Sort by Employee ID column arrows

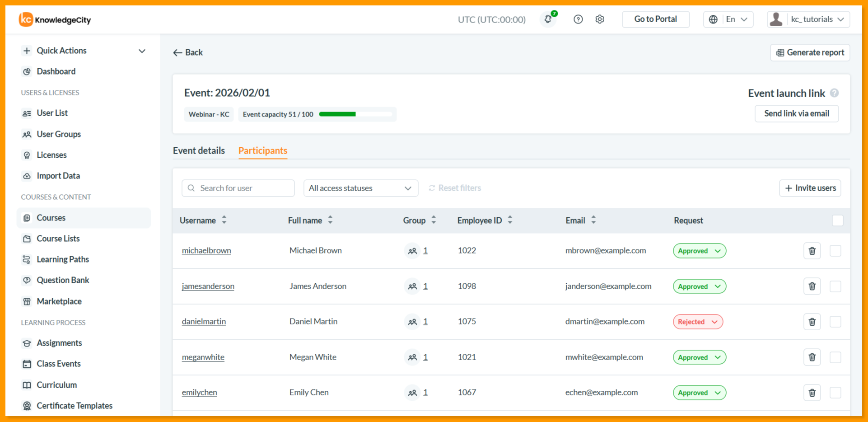click(510, 220)
